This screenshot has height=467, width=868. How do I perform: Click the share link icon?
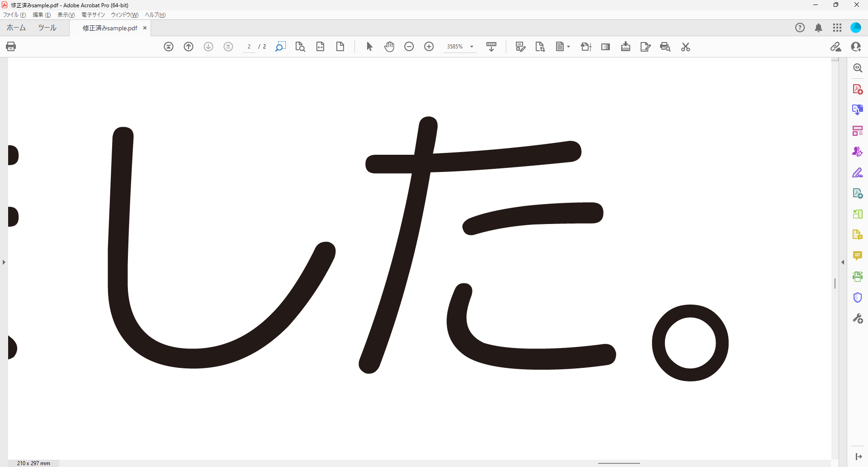click(836, 47)
